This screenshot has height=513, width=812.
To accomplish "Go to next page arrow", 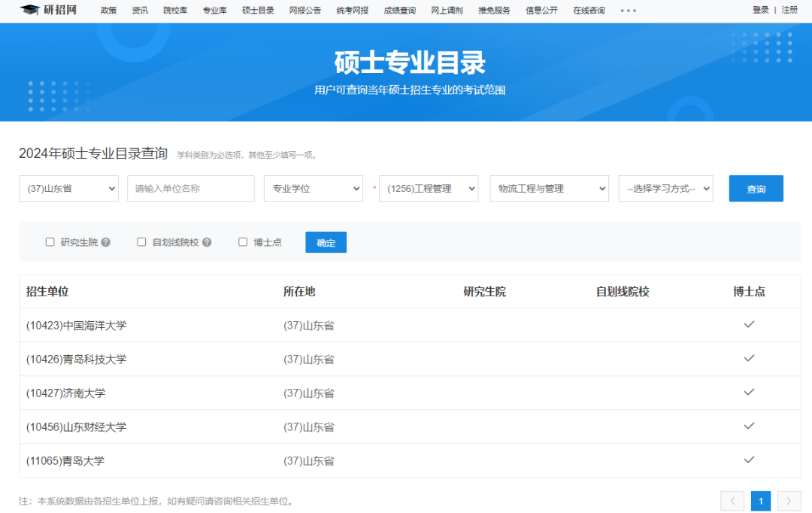I will 789,501.
